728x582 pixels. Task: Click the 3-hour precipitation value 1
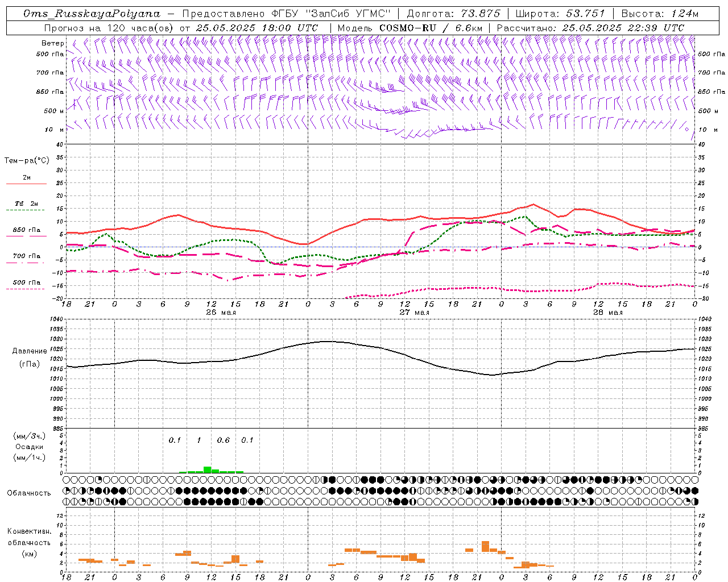coord(199,440)
